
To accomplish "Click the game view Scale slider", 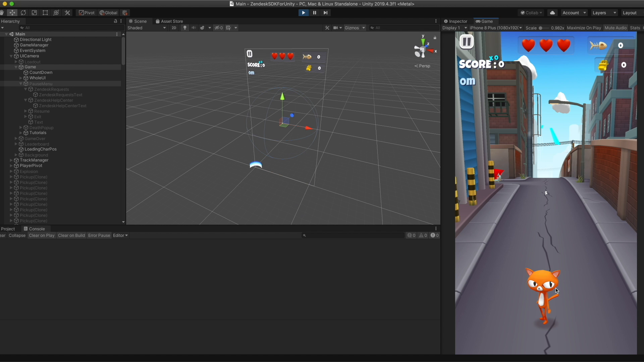I will click(x=544, y=28).
